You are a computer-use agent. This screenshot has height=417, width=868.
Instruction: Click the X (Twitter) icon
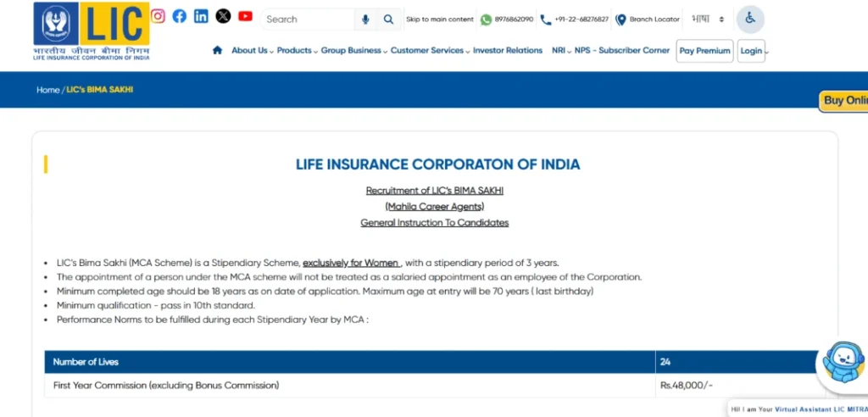pyautogui.click(x=223, y=16)
